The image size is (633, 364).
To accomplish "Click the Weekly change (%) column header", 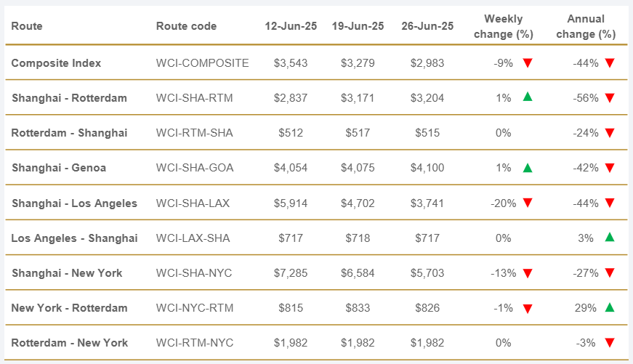I will coord(503,26).
